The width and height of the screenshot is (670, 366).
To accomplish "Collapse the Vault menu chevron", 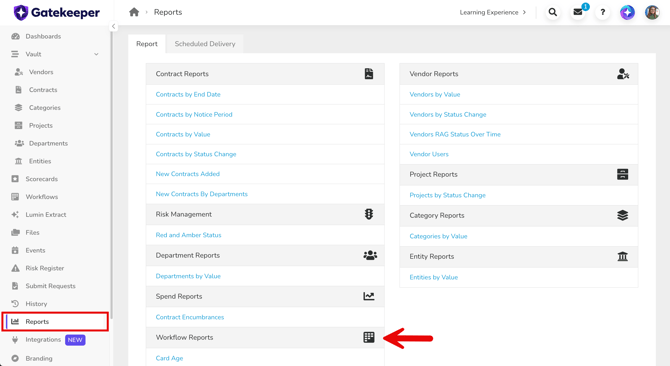I will click(x=96, y=54).
